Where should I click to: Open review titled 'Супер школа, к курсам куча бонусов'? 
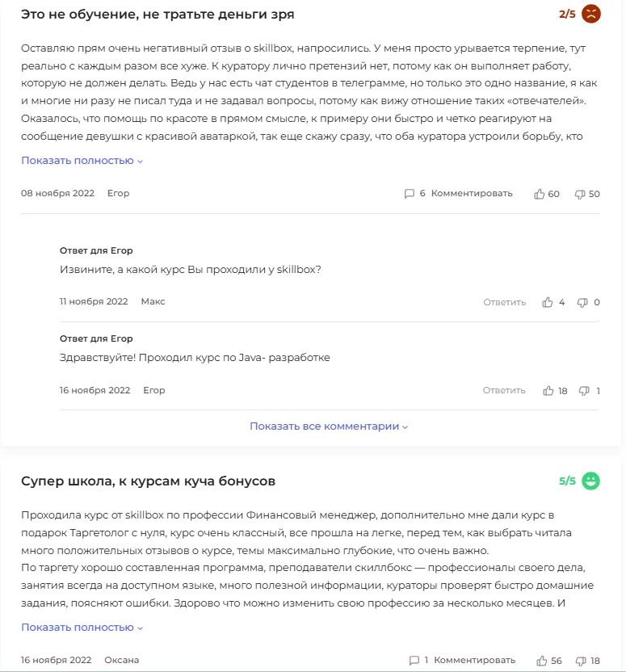pos(148,481)
